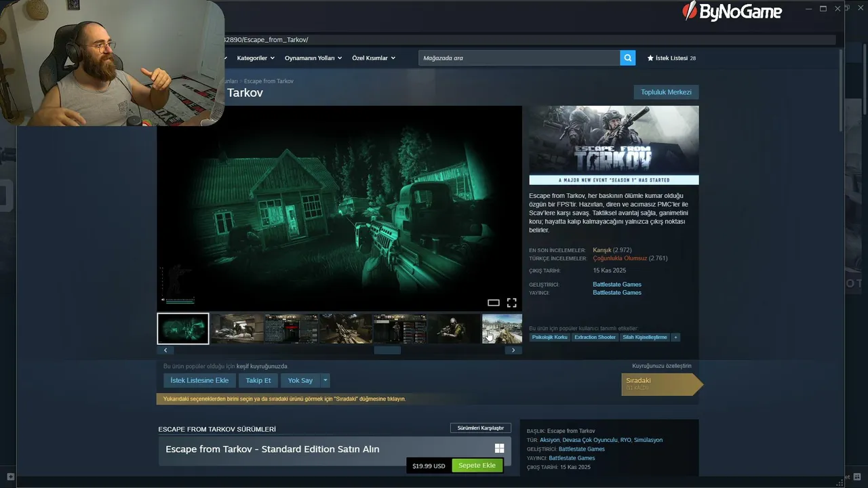Click the Steam URL address bar

point(529,40)
